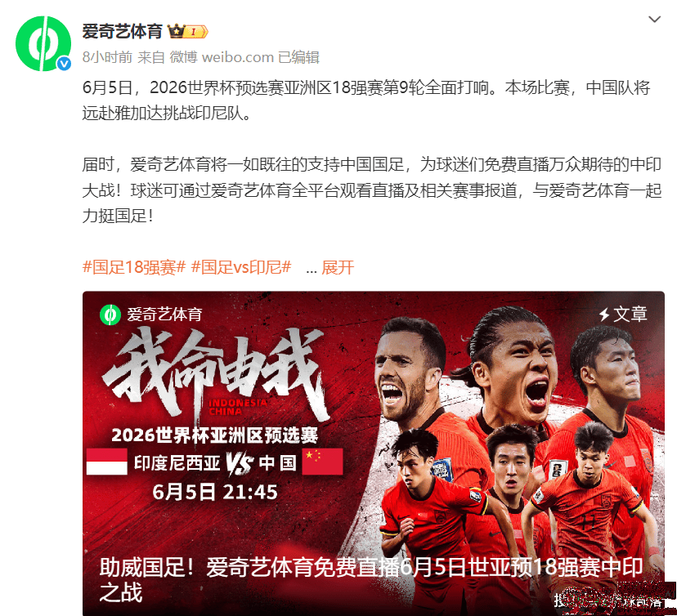Click the crown membership level badge
Image resolution: width=677 pixels, height=616 pixels.
[188, 32]
